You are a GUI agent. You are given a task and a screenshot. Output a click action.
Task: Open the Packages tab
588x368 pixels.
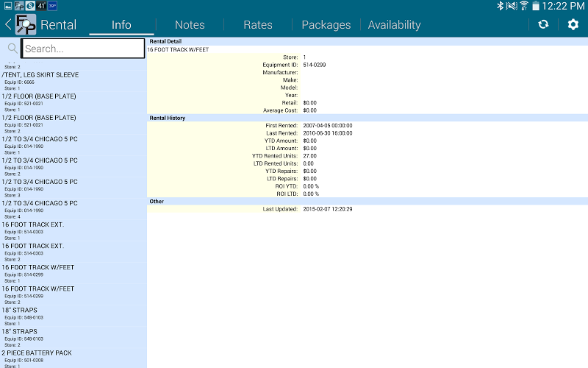[326, 25]
